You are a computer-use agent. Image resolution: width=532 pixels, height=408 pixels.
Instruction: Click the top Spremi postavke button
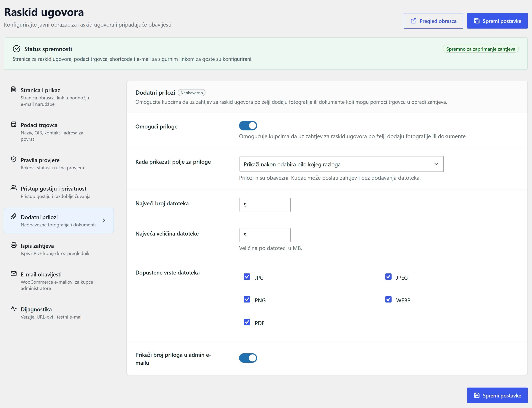tap(497, 21)
